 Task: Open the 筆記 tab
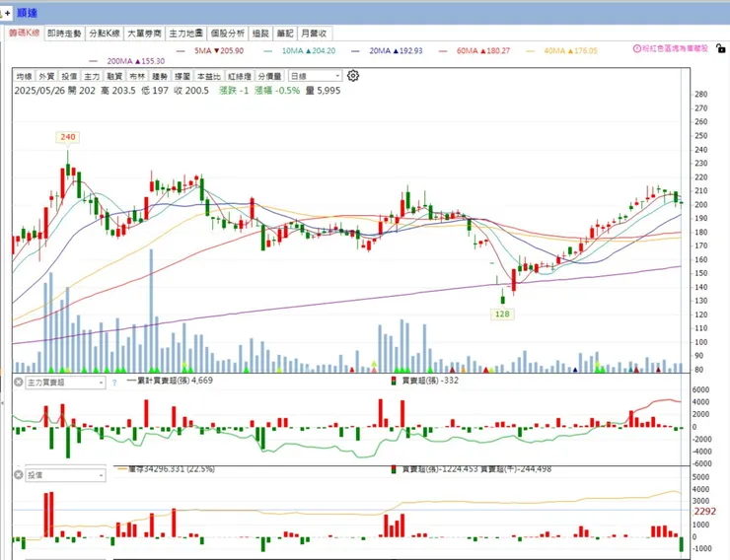tap(285, 34)
